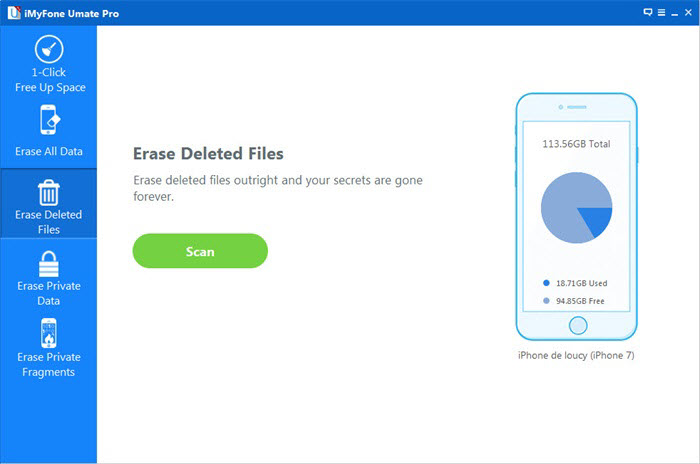Image resolution: width=700 pixels, height=464 pixels.
Task: Open the feedback chat bubble icon
Action: tap(648, 12)
